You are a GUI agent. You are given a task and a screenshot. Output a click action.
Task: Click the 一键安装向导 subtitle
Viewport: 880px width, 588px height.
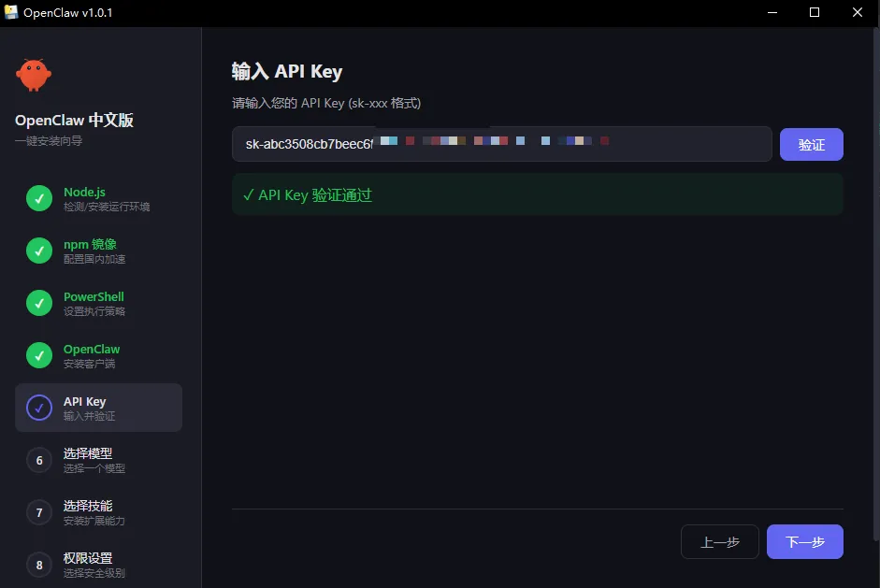[49, 141]
